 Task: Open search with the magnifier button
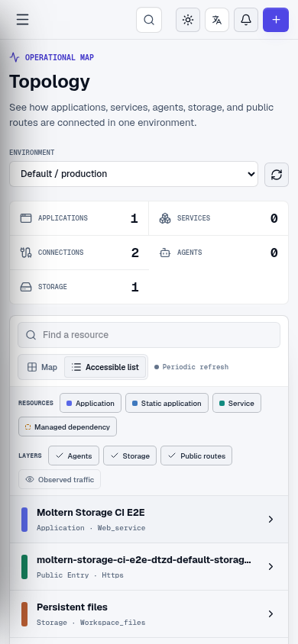point(149,20)
